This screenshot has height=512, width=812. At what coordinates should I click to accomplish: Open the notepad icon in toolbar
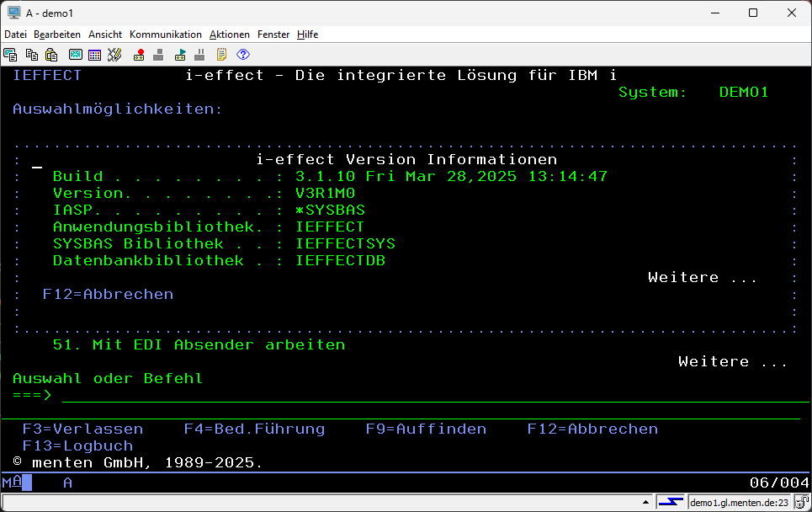pyautogui.click(x=222, y=55)
